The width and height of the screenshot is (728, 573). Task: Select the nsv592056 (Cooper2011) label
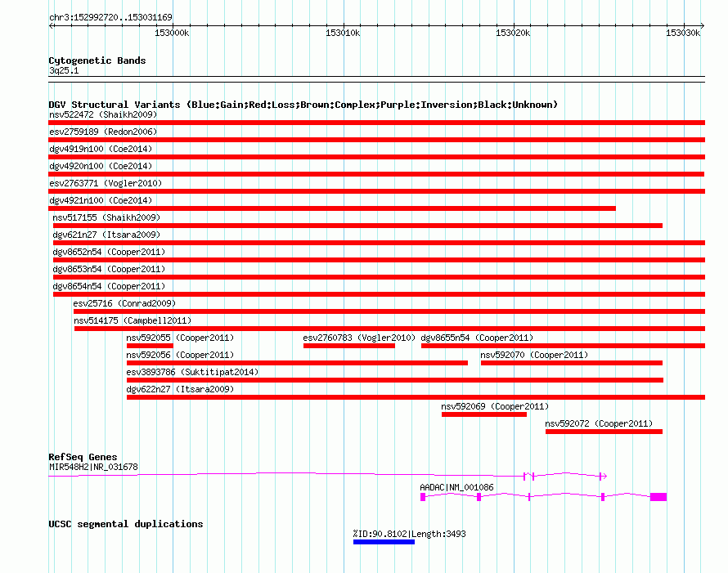pos(180,355)
